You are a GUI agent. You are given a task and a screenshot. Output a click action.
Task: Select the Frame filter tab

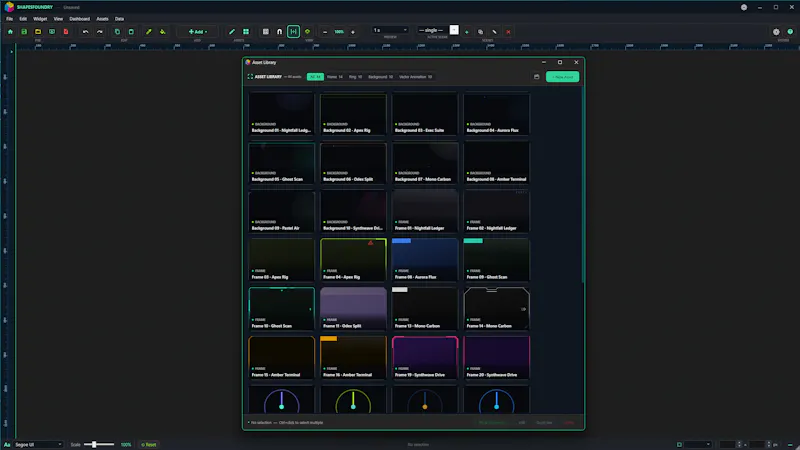click(335, 77)
